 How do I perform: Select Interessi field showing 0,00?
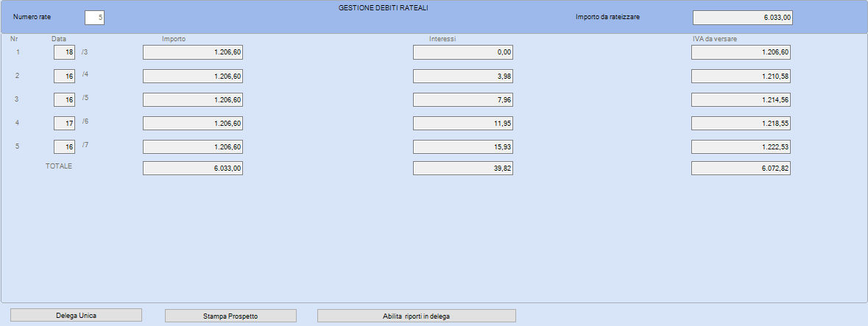coord(463,52)
